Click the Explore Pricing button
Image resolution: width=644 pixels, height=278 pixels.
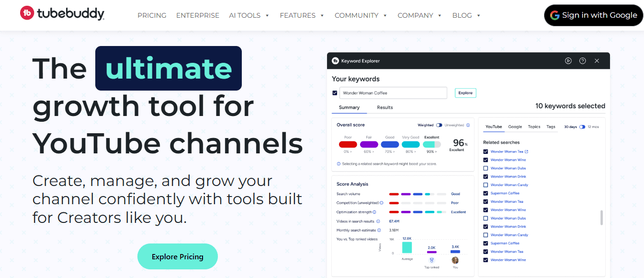click(x=177, y=256)
